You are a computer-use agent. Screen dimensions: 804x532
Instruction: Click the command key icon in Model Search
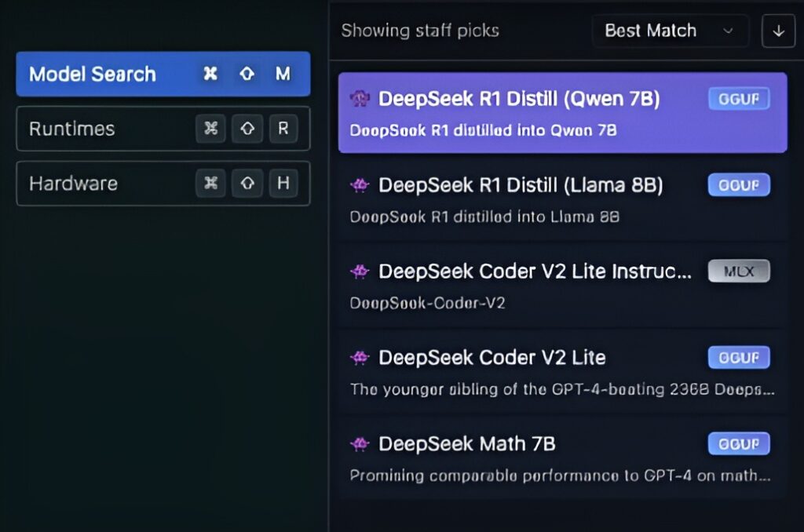point(210,74)
